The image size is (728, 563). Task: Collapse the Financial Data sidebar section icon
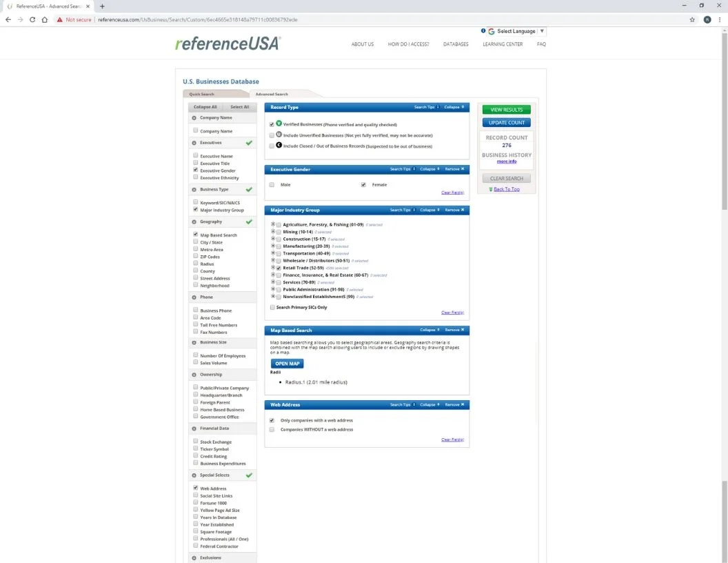pos(194,428)
